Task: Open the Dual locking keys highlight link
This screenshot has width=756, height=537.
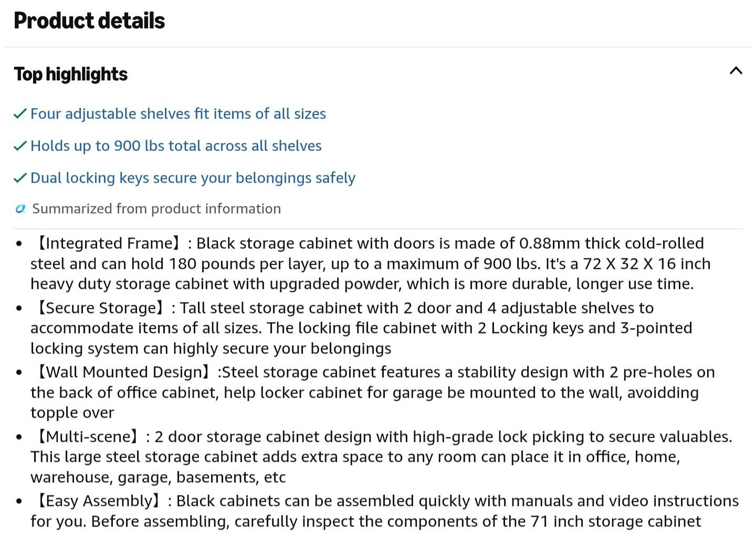Action: tap(193, 178)
